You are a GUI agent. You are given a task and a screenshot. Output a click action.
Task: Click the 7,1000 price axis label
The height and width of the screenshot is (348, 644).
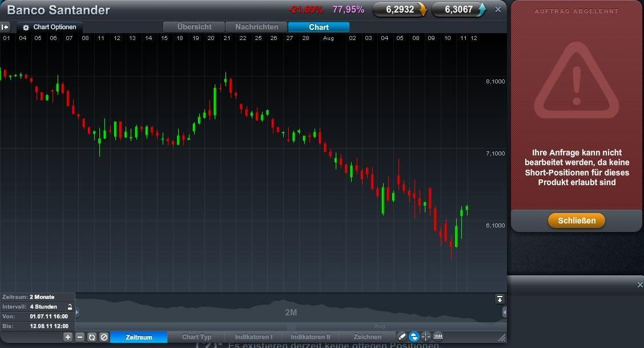pyautogui.click(x=496, y=153)
